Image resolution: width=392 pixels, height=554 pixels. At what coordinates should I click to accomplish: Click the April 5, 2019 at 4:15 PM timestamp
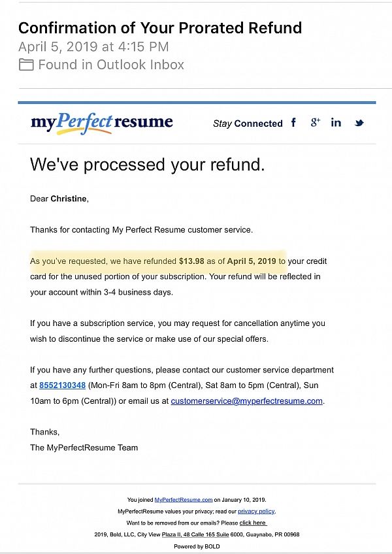point(93,47)
